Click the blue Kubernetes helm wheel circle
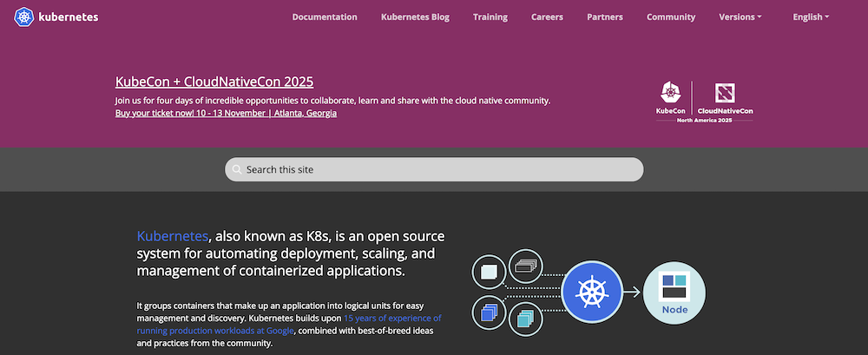Viewport: 868px width, 355px height. click(593, 292)
